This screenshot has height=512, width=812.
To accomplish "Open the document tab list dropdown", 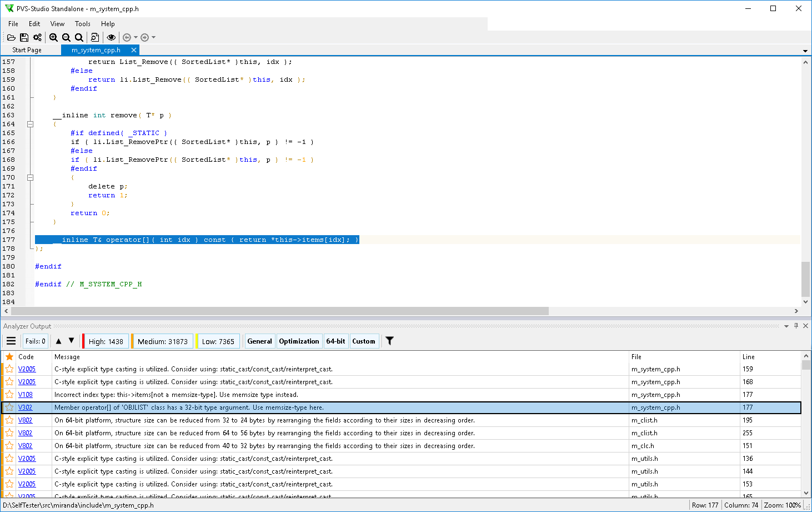I will point(805,51).
